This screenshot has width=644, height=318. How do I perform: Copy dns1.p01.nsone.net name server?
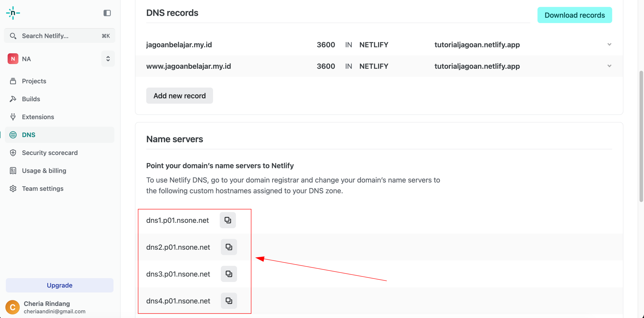pyautogui.click(x=228, y=220)
